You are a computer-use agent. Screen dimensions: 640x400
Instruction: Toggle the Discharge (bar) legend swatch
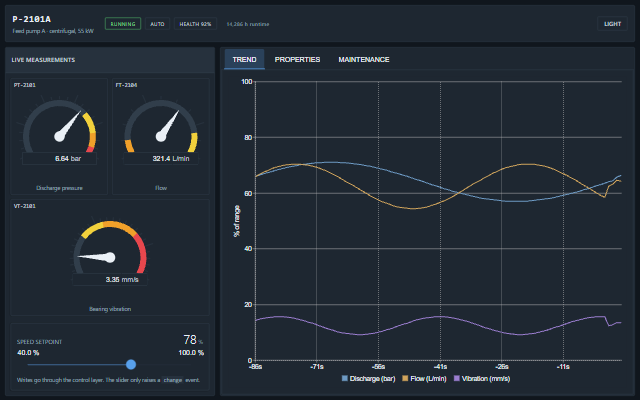point(345,379)
